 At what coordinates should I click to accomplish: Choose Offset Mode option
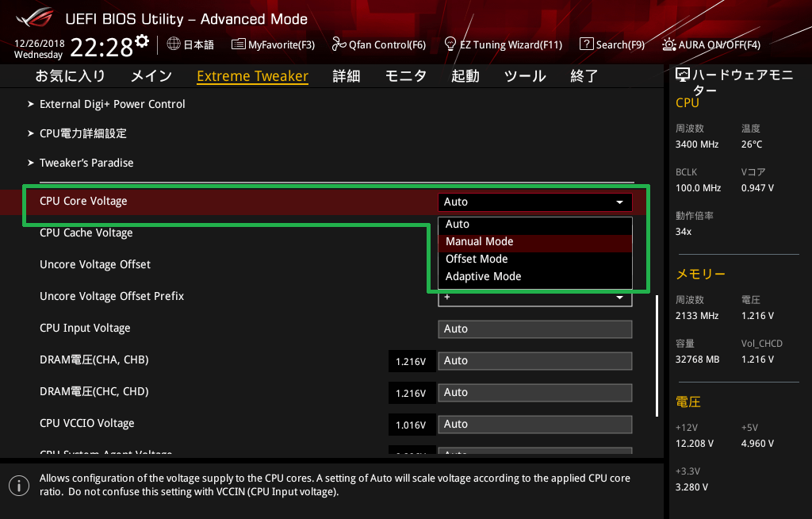(x=535, y=259)
